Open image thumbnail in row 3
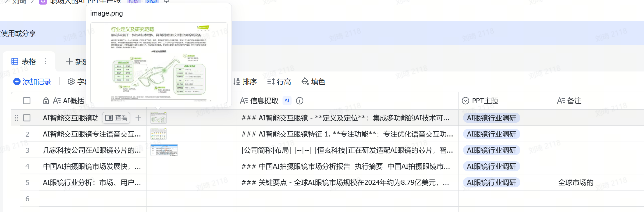This screenshot has width=644, height=212. [x=164, y=150]
